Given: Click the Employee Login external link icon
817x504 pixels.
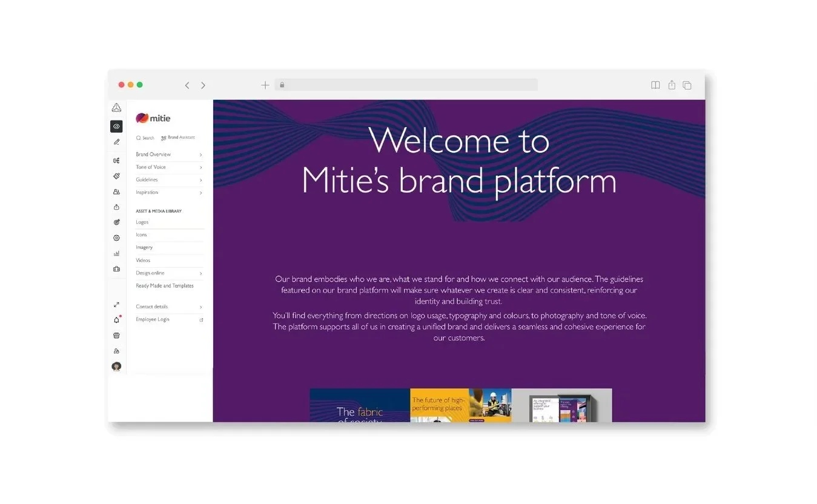Looking at the screenshot, I should click(201, 320).
